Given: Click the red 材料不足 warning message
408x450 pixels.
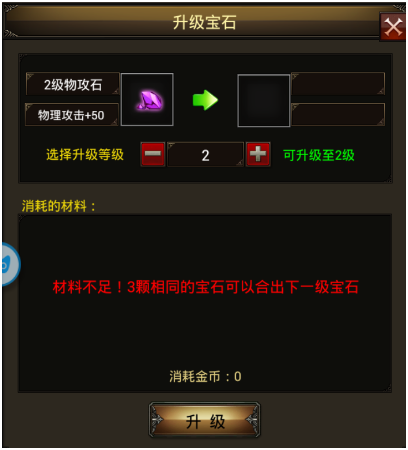Looking at the screenshot, I should point(205,287).
